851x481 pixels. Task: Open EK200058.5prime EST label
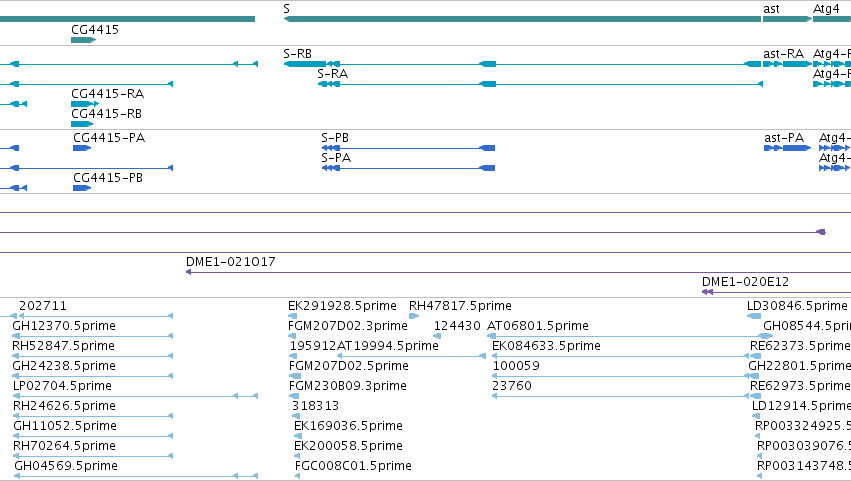click(348, 446)
